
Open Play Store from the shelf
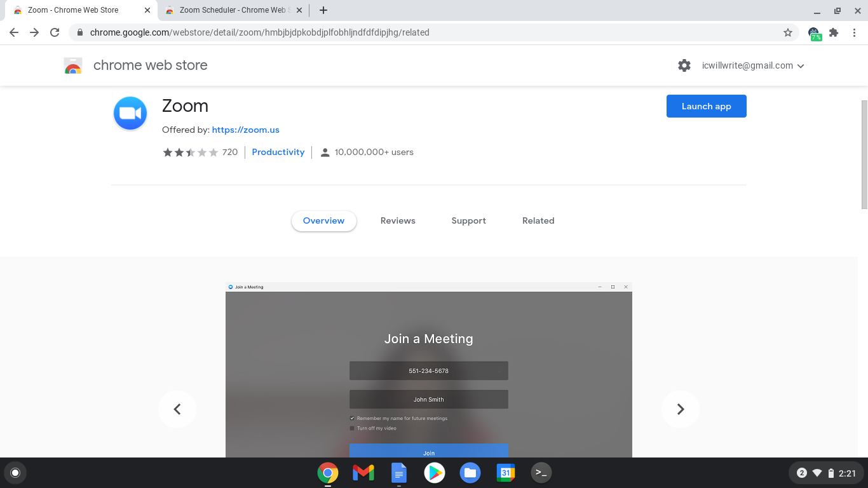(x=435, y=473)
